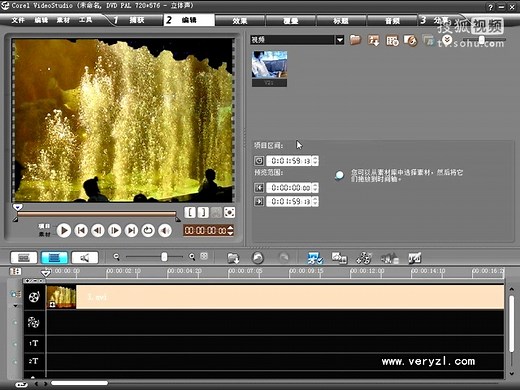Zoom in the timeline

tap(192, 257)
